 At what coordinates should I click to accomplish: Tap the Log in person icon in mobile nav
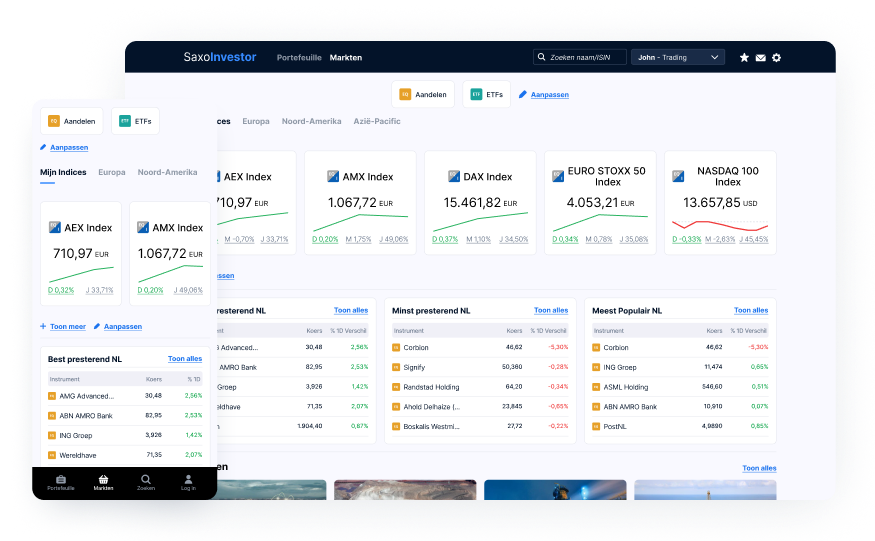tap(188, 479)
